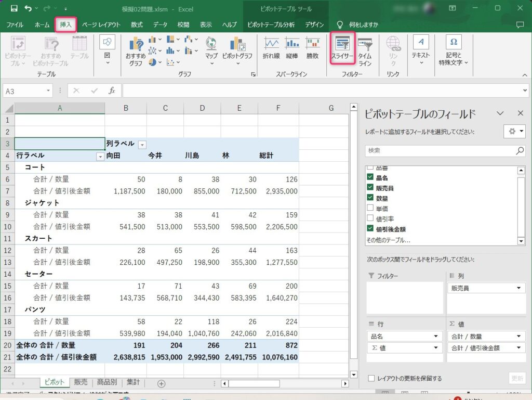The image size is (532, 400).
Task: Switch to the 販売 sheet tab
Action: 81,383
